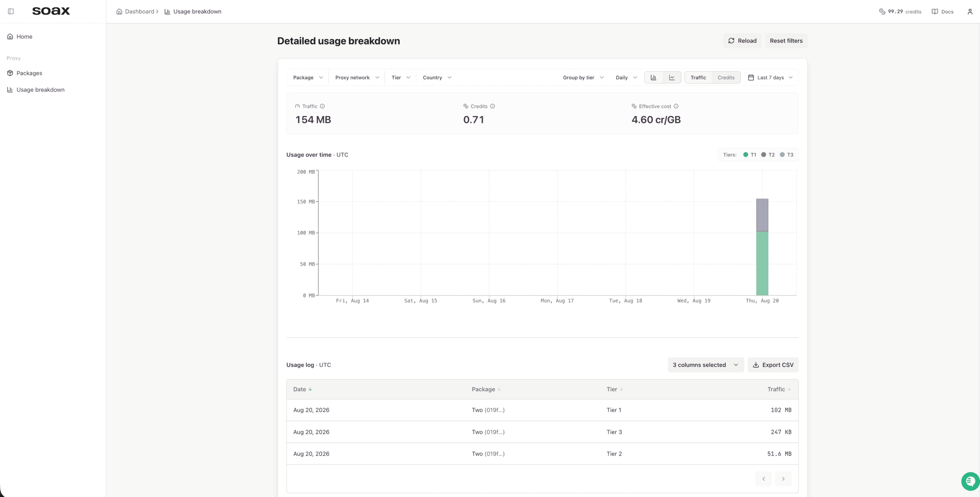Sort by the Tier column
The height and width of the screenshot is (497, 980).
click(x=615, y=389)
